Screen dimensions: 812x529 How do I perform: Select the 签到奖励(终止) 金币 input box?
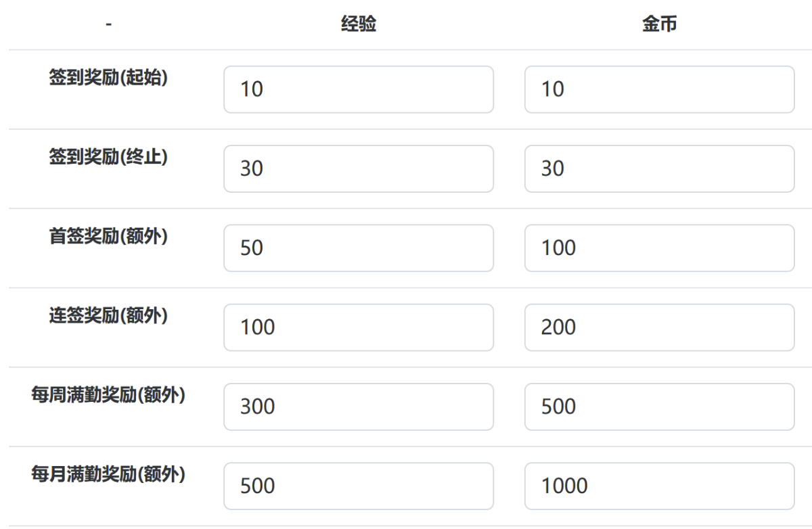point(659,168)
